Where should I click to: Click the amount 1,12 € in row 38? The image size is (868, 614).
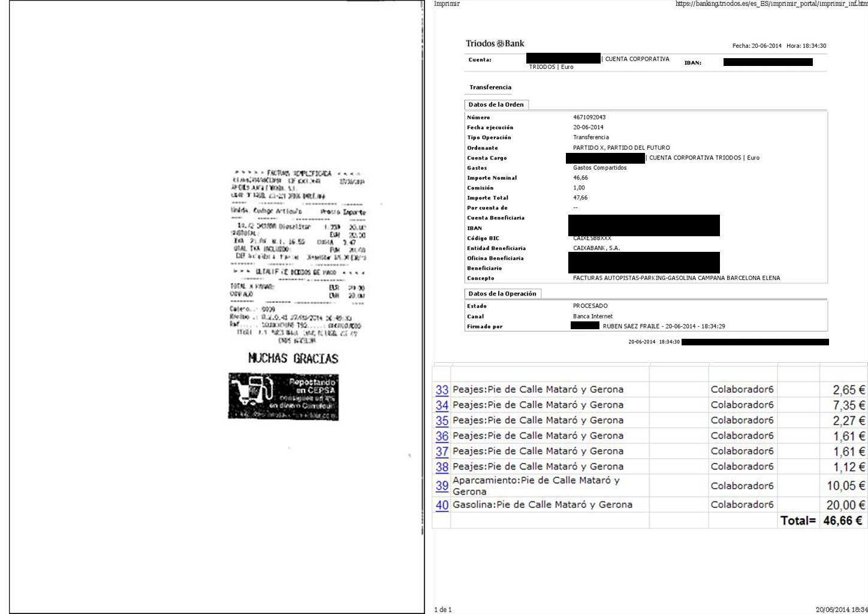[x=849, y=467]
